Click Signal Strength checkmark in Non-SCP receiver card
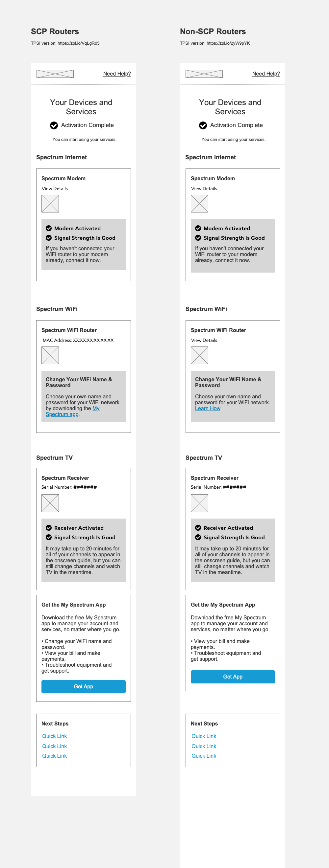Screen dimensions: 329x868 click(x=198, y=537)
